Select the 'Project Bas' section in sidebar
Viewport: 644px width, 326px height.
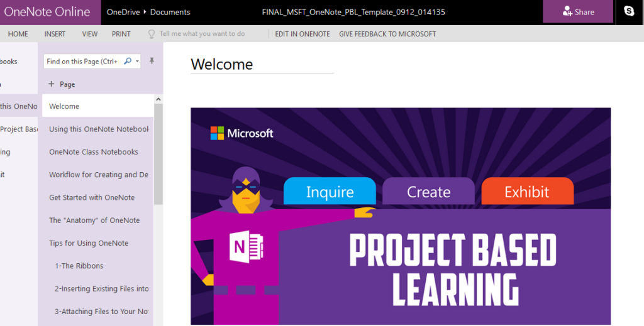click(18, 129)
